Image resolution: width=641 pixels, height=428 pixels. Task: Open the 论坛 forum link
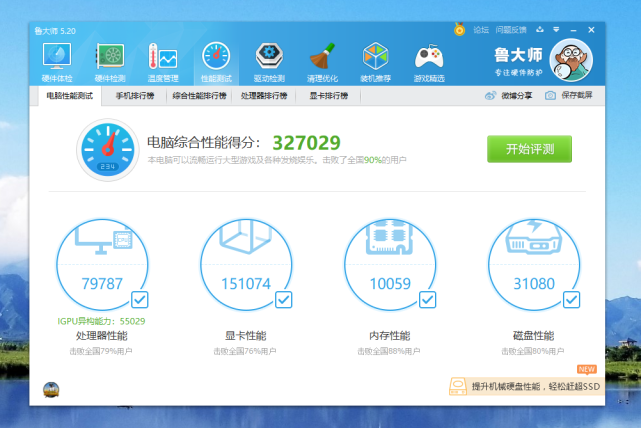[481, 30]
